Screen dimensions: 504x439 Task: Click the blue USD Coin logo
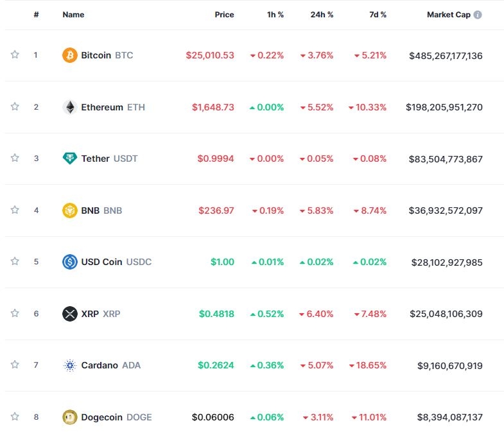[x=69, y=262]
